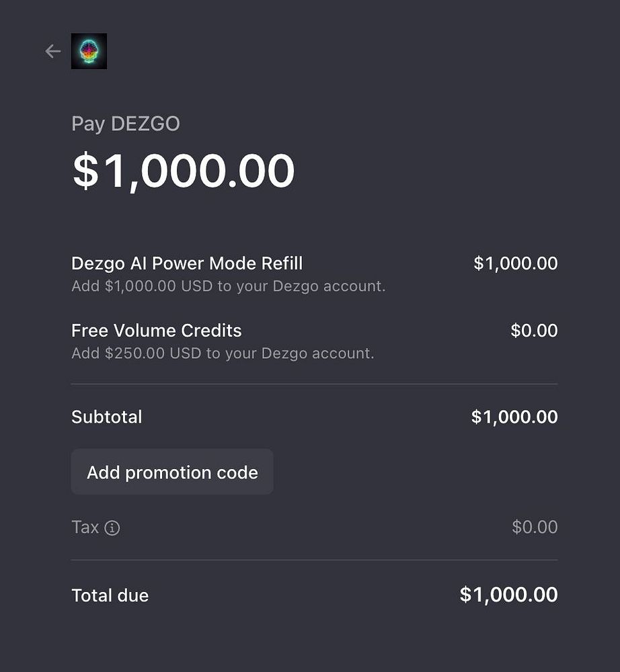The width and height of the screenshot is (620, 672).
Task: Select the Dezgo AI Power Mode Refill title
Action: point(187,263)
